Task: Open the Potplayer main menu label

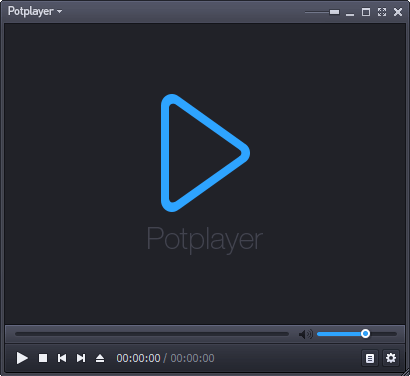Action: 31,11
